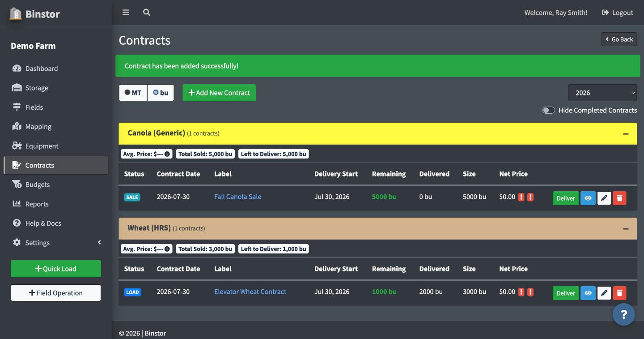Click Canola Avg. Price info icon
This screenshot has width=644, height=339.
[167, 154]
